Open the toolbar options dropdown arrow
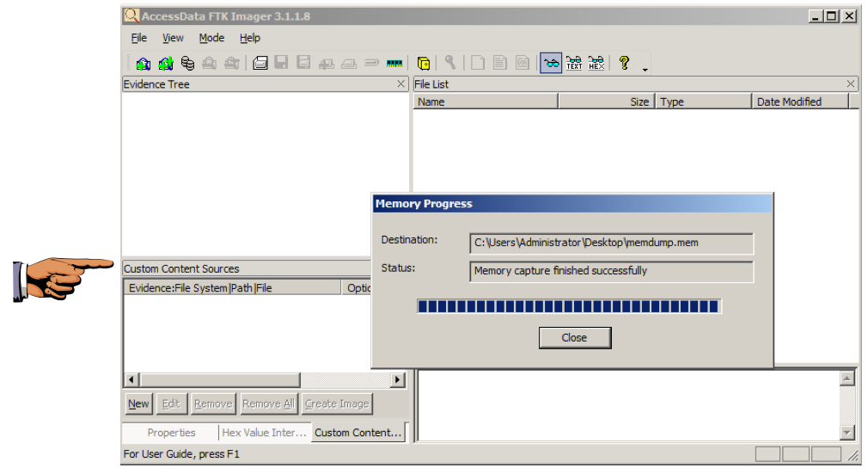Screen dimensions: 868x474 (x=645, y=70)
